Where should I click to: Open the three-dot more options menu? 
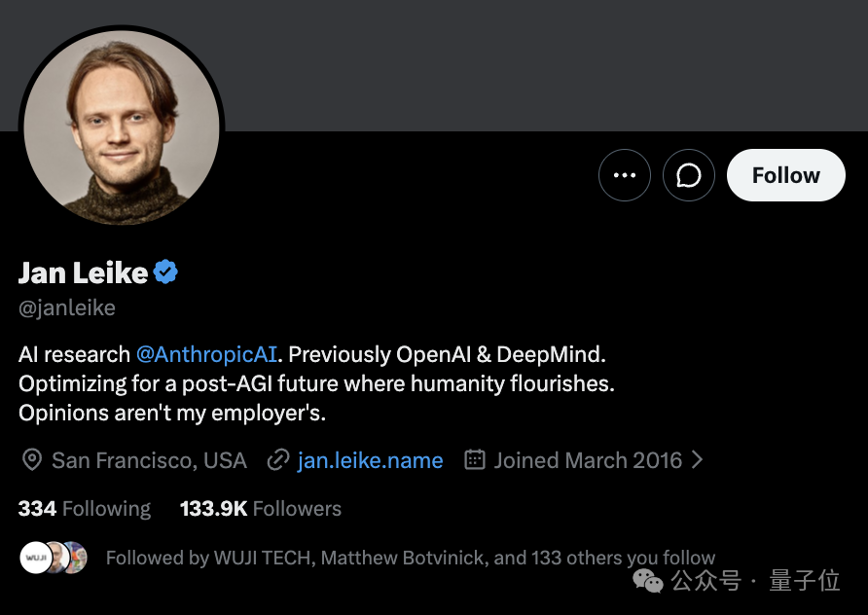click(625, 175)
